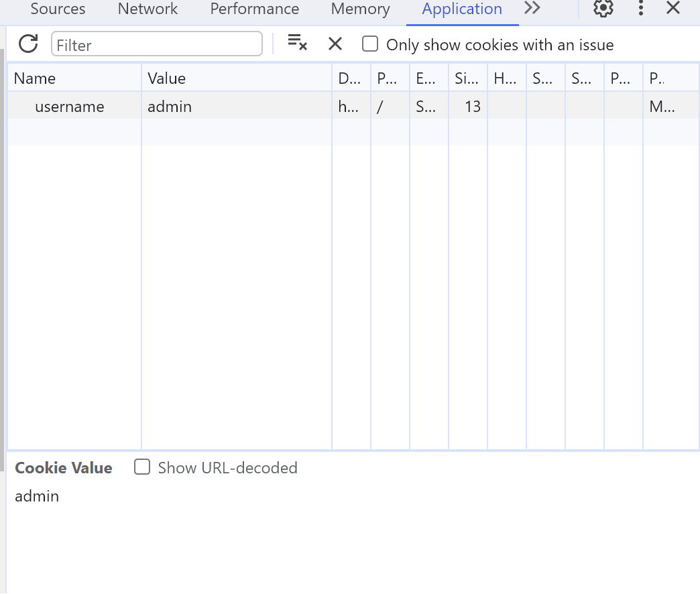Screen dimensions: 700x594
Task: Click the clear all cookies icon
Action: (297, 44)
